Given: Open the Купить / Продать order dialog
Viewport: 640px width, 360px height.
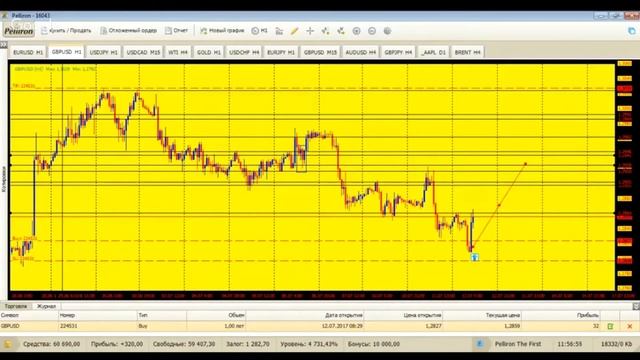Looking at the screenshot, I should pos(66,31).
